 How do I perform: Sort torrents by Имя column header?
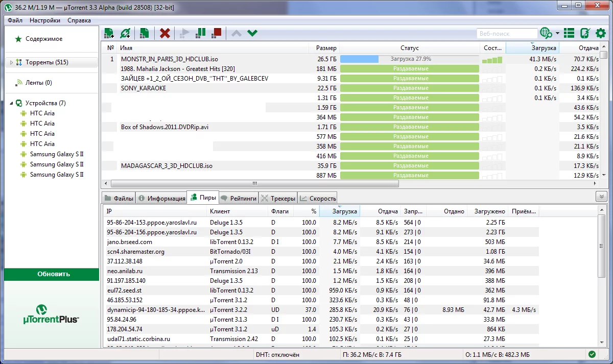213,48
